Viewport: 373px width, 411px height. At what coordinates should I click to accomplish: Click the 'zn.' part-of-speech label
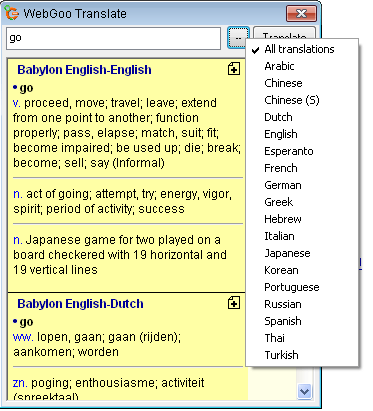[x=20, y=383]
